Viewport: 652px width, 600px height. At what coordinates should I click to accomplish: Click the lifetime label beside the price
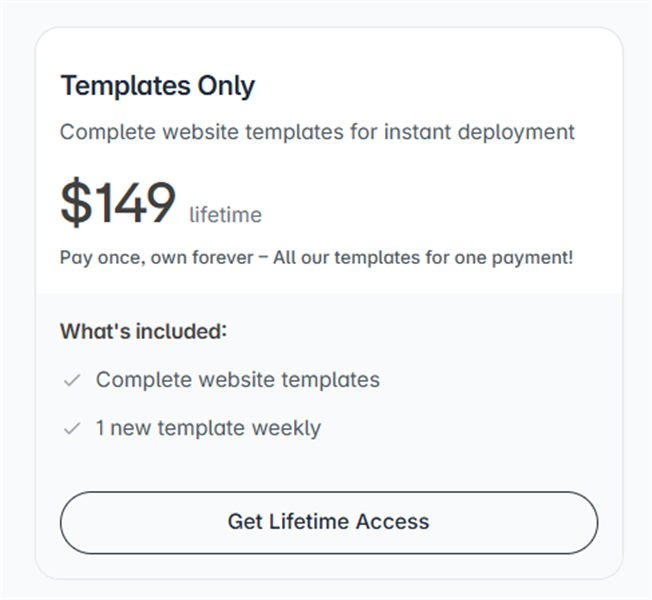pos(225,215)
